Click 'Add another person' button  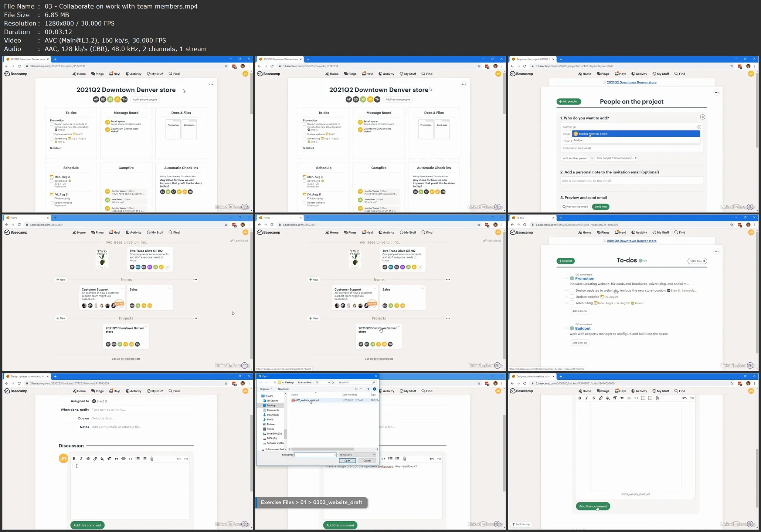click(575, 158)
